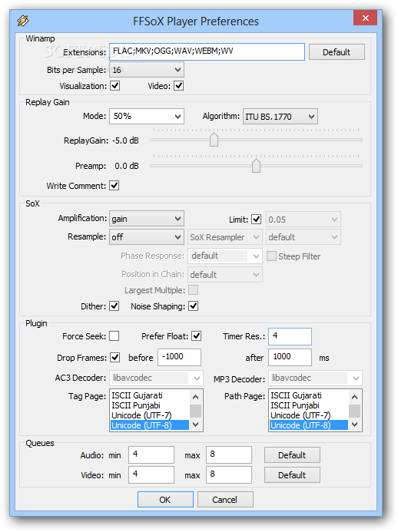Select Unicode (UTF-7) in Path Page list

tap(309, 415)
